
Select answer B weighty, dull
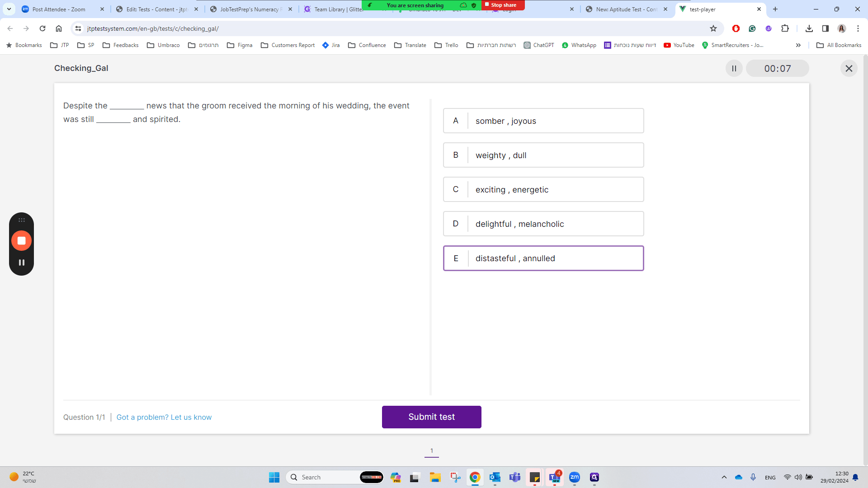click(543, 155)
